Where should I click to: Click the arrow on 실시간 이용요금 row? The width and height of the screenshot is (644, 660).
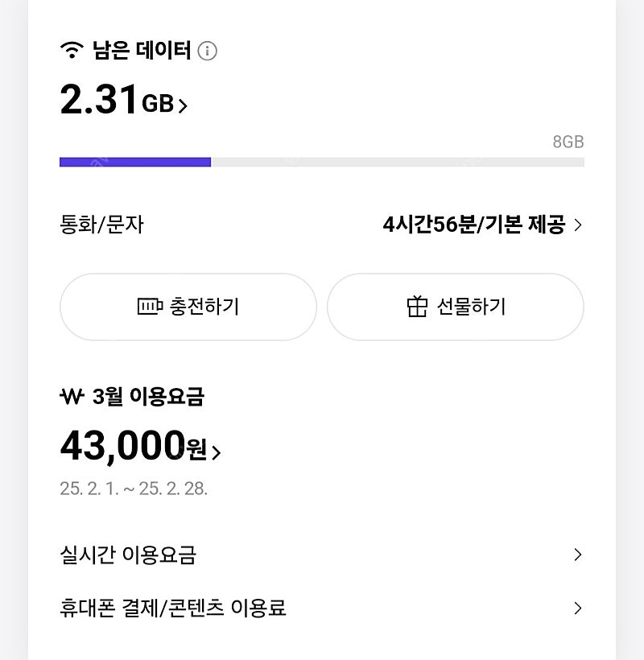click(578, 555)
